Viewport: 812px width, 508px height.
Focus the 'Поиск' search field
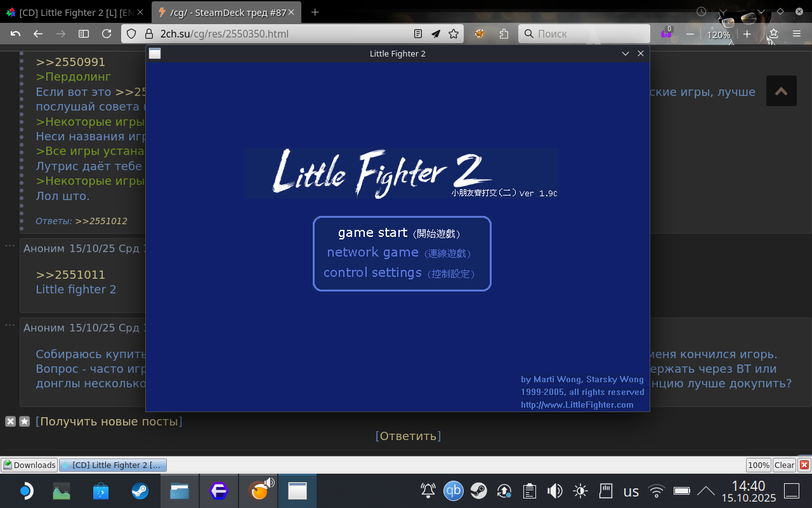click(x=584, y=34)
